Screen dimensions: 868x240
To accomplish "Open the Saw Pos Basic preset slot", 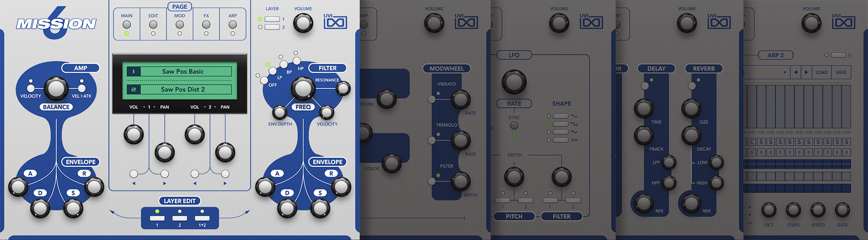I will [179, 71].
